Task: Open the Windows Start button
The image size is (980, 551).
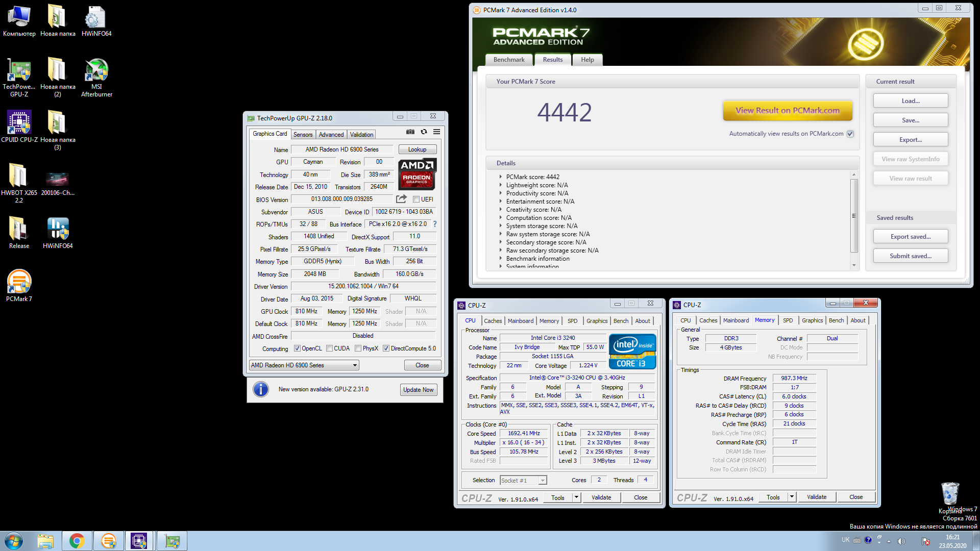Action: [14, 541]
